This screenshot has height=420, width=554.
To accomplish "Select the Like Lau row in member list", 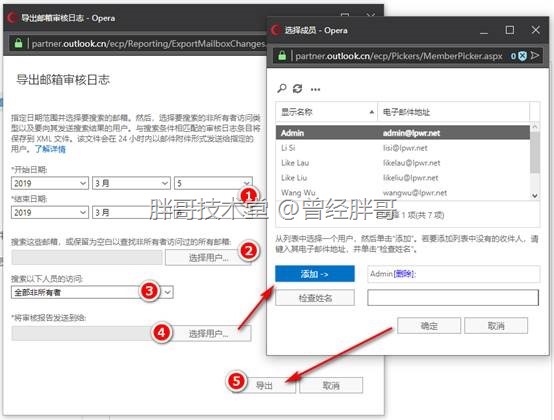I will click(x=403, y=162).
